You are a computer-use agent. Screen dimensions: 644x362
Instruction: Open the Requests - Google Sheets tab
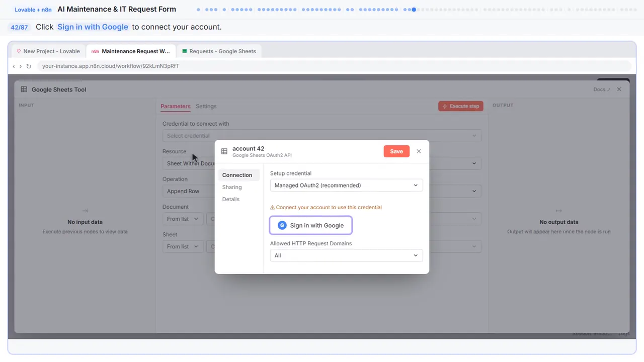pyautogui.click(x=219, y=51)
